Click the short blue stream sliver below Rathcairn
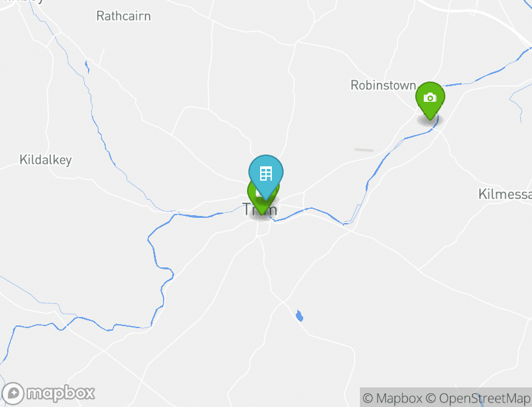This screenshot has width=532, height=407. click(x=87, y=67)
